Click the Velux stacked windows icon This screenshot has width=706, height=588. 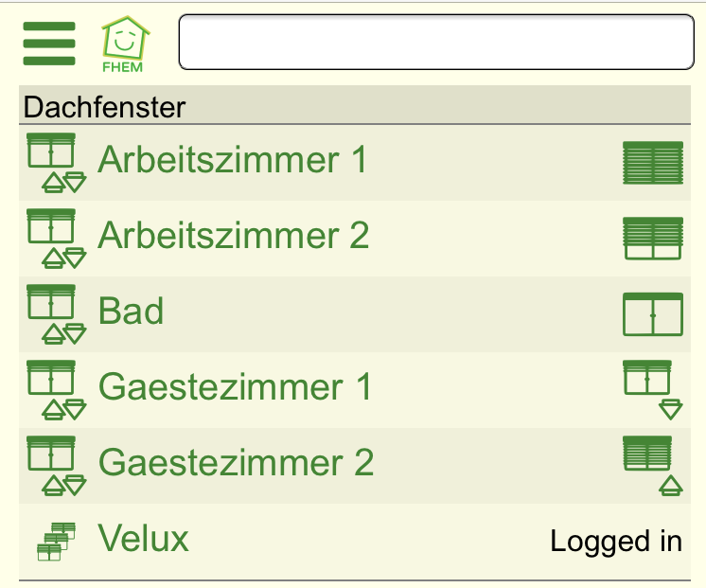click(56, 542)
